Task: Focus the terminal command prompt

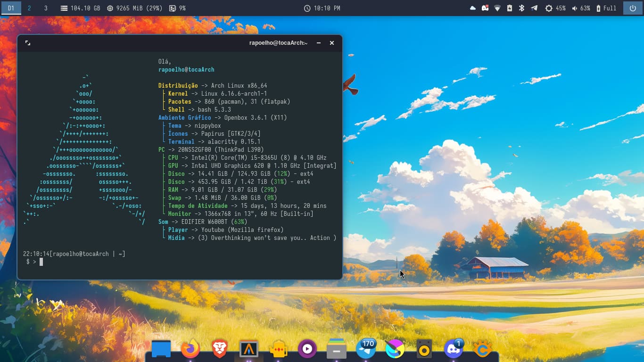Action: coord(41,262)
